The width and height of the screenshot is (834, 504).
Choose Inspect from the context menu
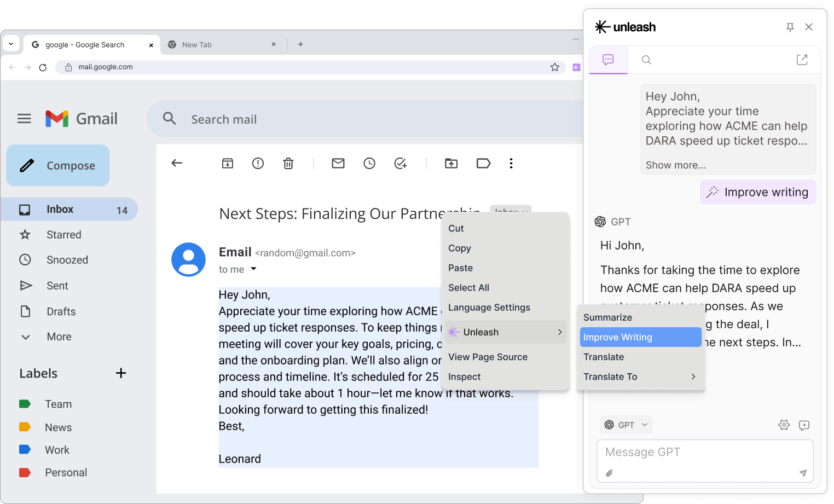point(505,376)
